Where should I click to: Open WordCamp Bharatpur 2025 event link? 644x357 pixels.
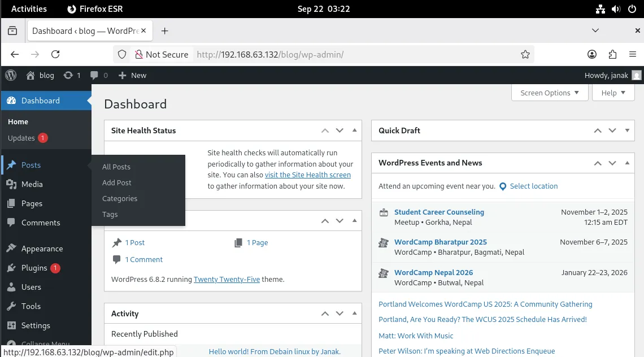coord(440,242)
